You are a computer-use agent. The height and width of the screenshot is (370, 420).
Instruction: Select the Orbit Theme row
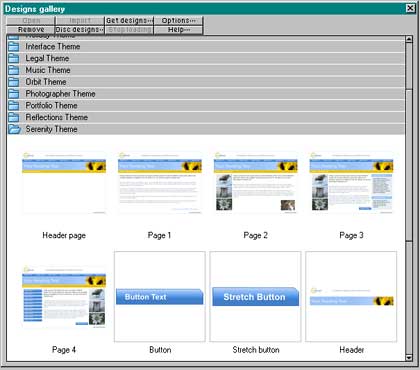click(x=206, y=82)
